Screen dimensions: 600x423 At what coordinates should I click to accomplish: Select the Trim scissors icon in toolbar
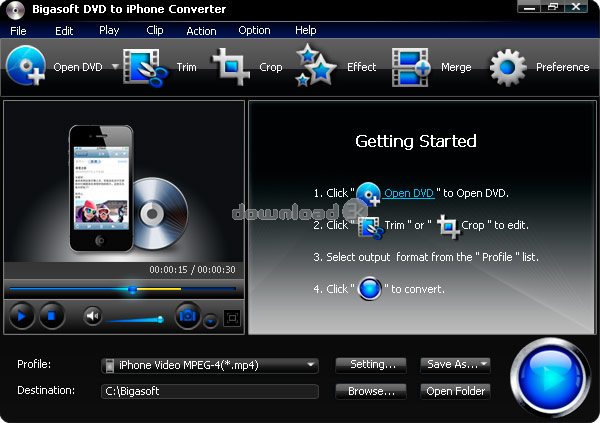click(x=145, y=67)
